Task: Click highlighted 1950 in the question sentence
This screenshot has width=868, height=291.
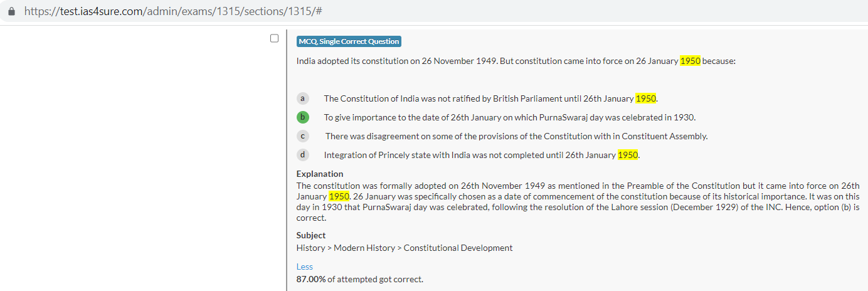Action: [690, 61]
